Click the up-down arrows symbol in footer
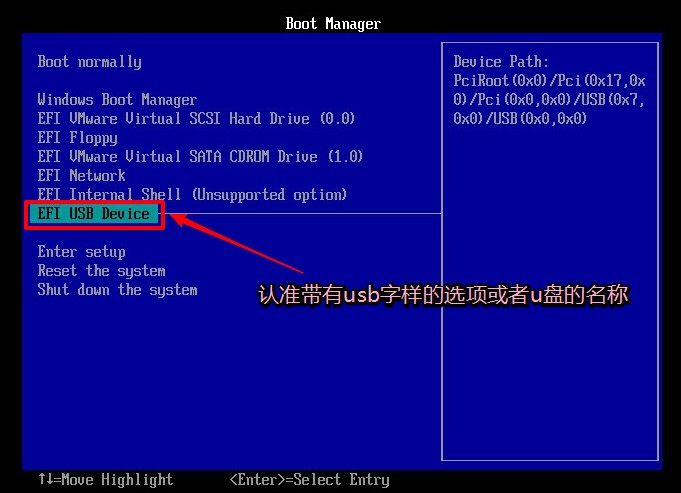 45,480
